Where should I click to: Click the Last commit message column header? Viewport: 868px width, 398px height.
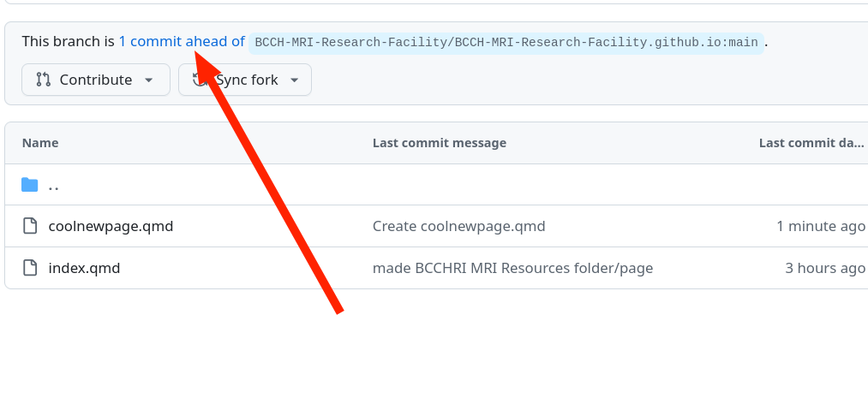point(439,143)
